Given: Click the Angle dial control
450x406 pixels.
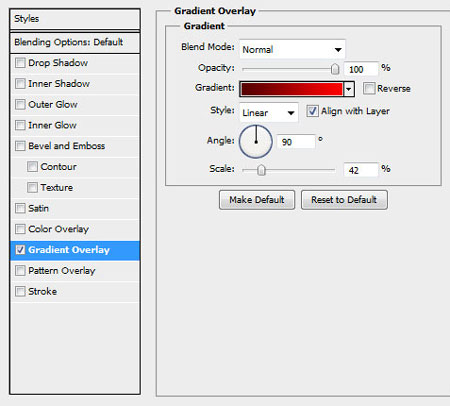Looking at the screenshot, I should pyautogui.click(x=256, y=142).
